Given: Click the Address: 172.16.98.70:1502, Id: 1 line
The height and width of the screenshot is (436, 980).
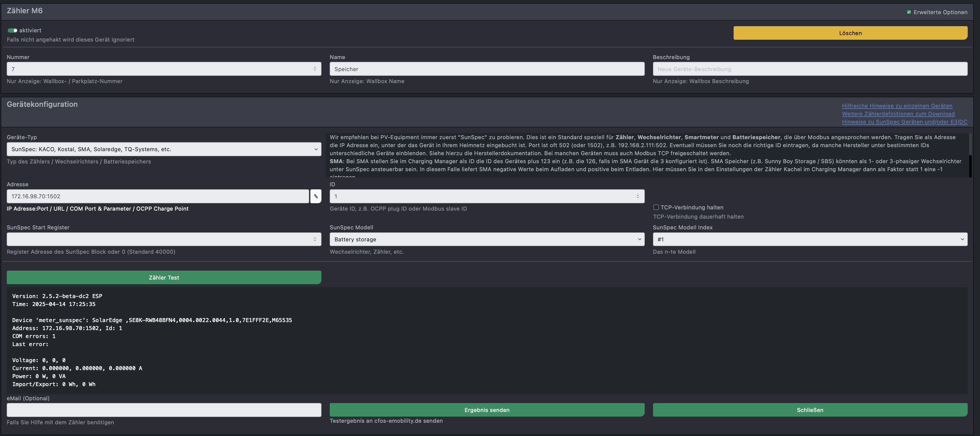Looking at the screenshot, I should coord(67,328).
